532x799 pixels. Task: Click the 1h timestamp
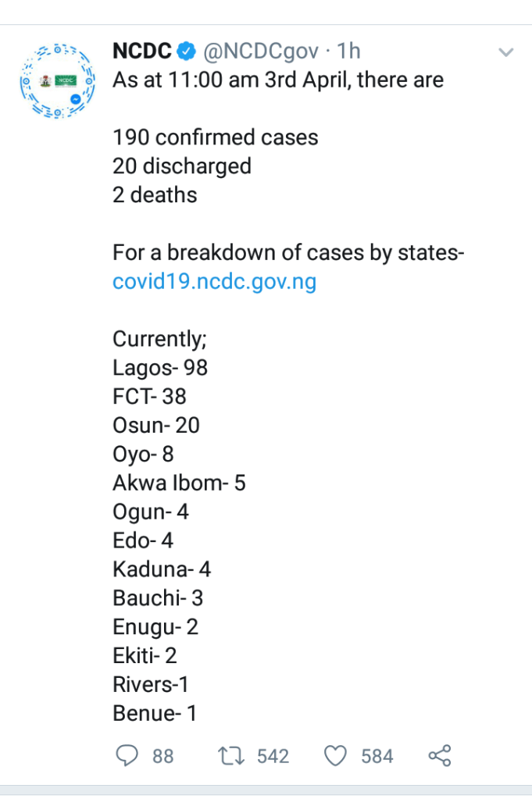[x=348, y=52]
